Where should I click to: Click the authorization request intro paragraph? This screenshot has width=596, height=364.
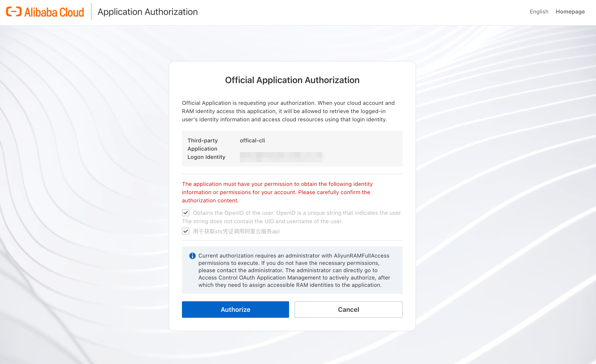tap(288, 111)
